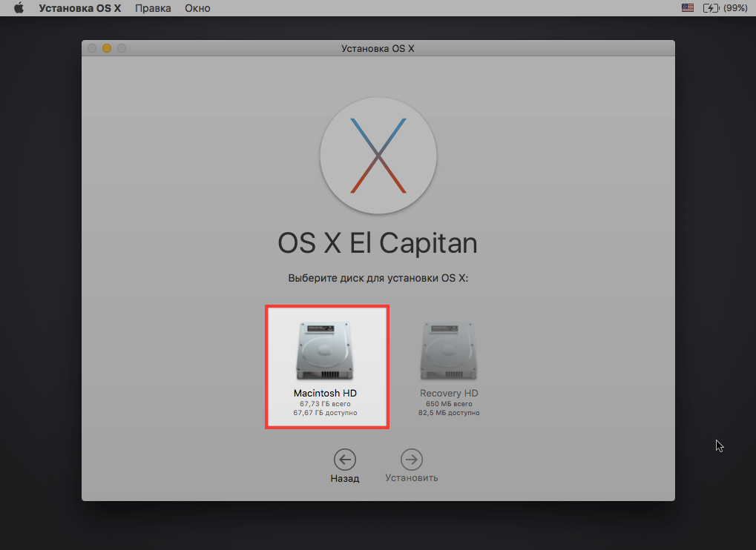Click the 67,73 ГБ всего text
The width and height of the screenshot is (756, 550).
325,403
